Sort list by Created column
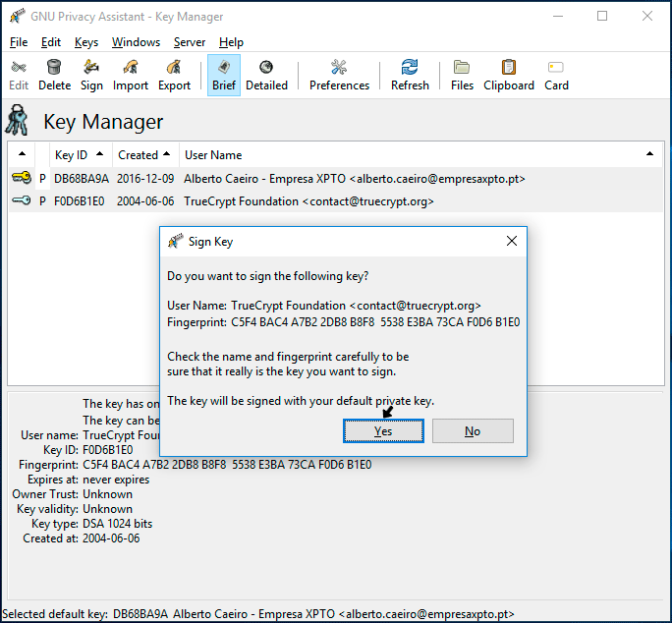Screen dimensions: 672x623 point(145,155)
